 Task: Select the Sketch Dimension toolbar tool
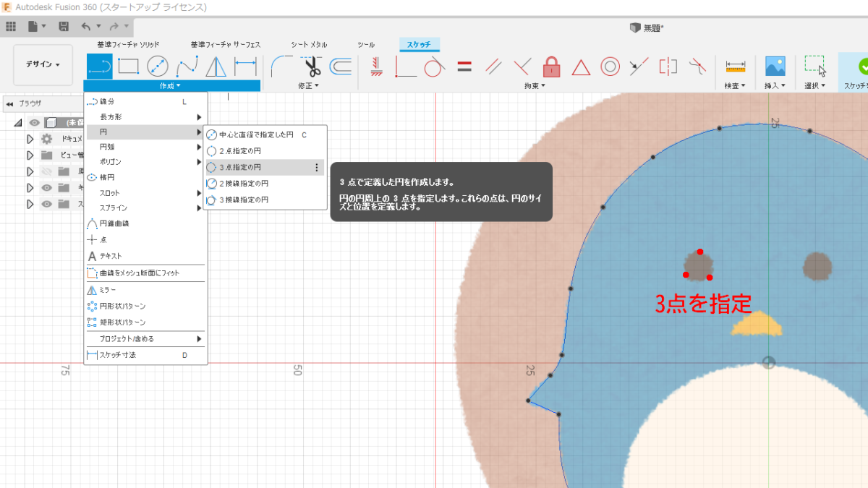click(x=245, y=67)
